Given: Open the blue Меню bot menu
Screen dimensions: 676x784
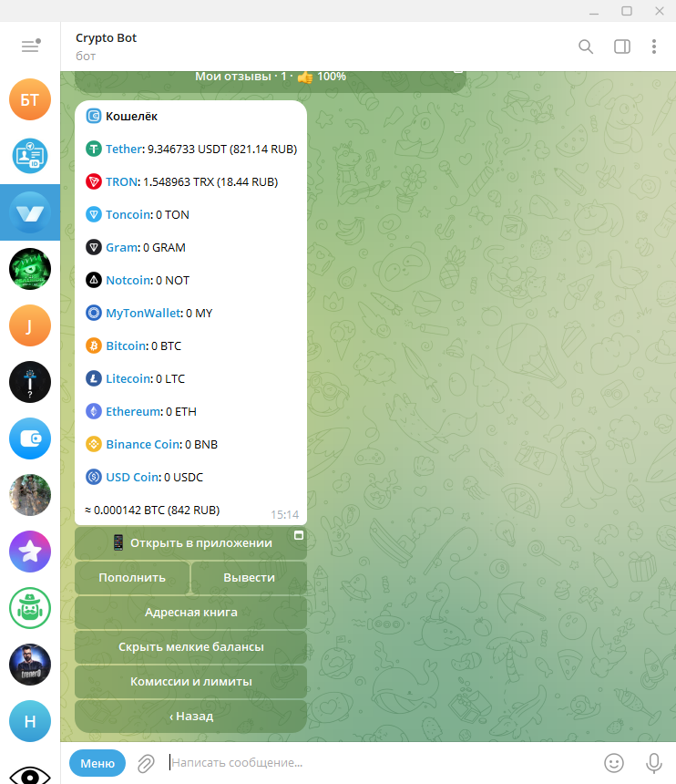Looking at the screenshot, I should click(x=97, y=763).
